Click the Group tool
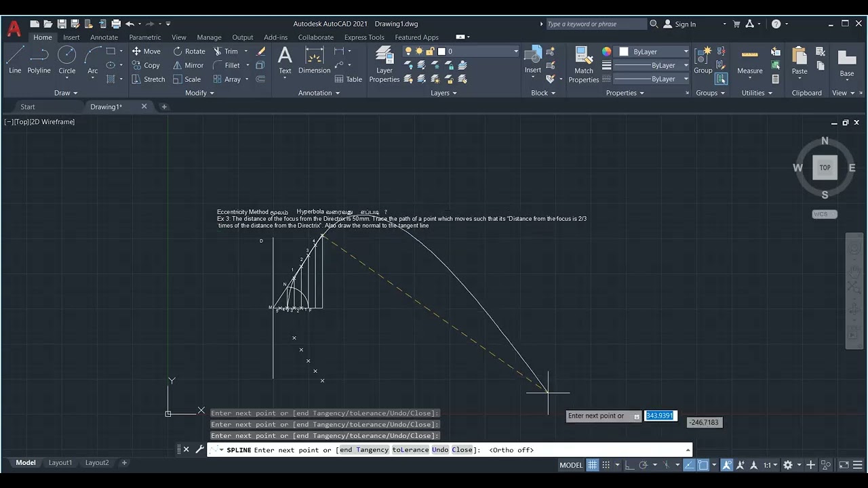 point(703,60)
